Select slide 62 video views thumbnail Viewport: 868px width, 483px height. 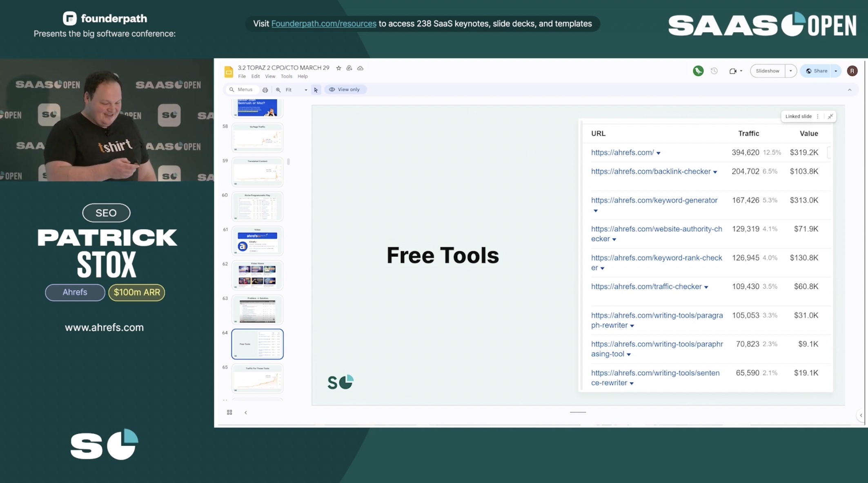tap(257, 275)
